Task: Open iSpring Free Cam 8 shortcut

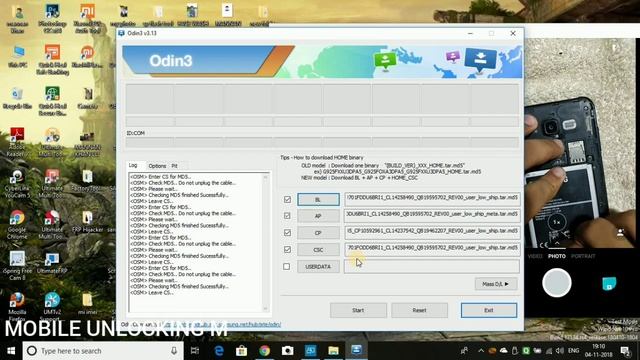Action: pos(17,266)
